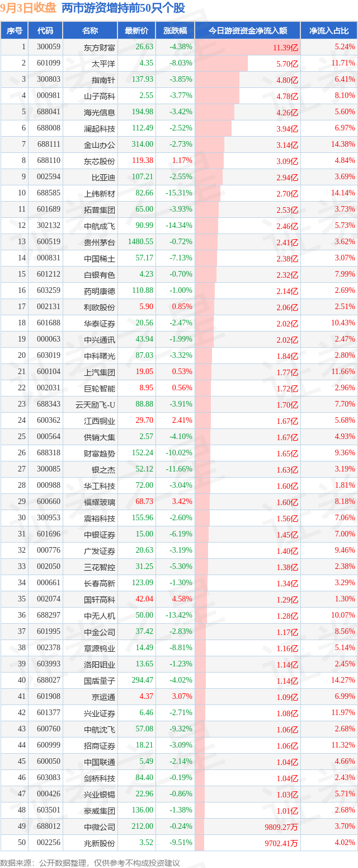The image size is (358, 868).
Task: Click stock name 华工科技
Action: coord(100,486)
